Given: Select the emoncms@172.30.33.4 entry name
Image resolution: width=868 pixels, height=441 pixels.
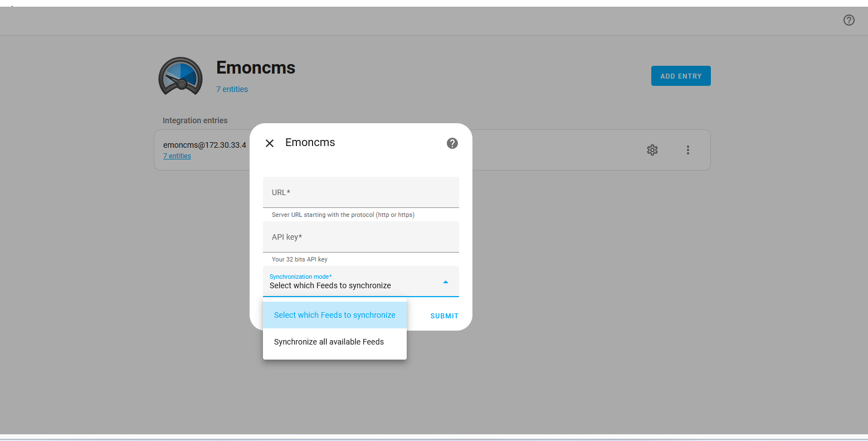Looking at the screenshot, I should 204,145.
